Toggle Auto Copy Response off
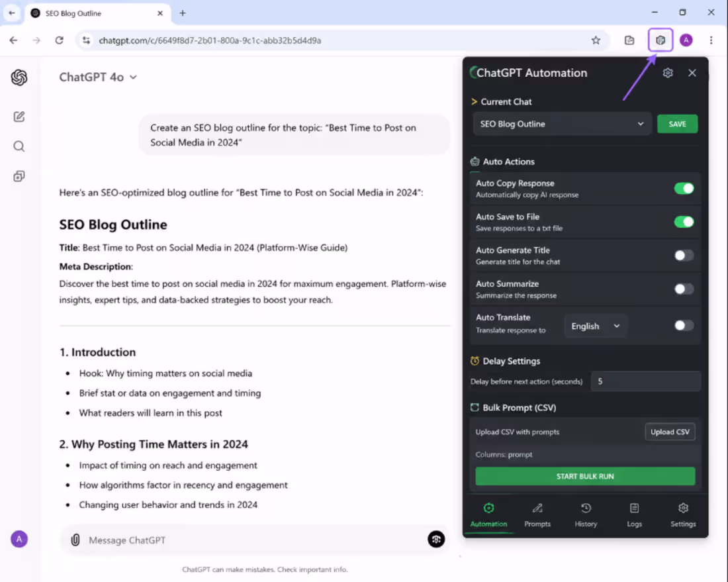 coord(684,188)
